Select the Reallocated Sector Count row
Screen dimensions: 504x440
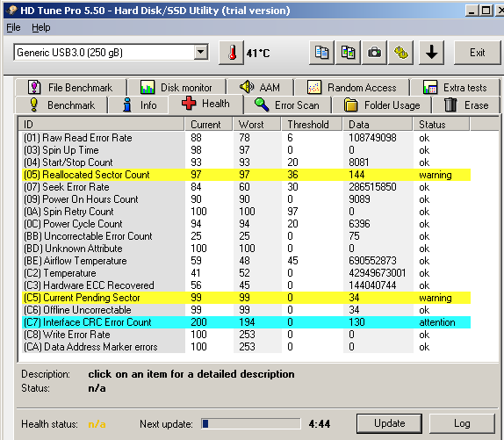click(246, 175)
